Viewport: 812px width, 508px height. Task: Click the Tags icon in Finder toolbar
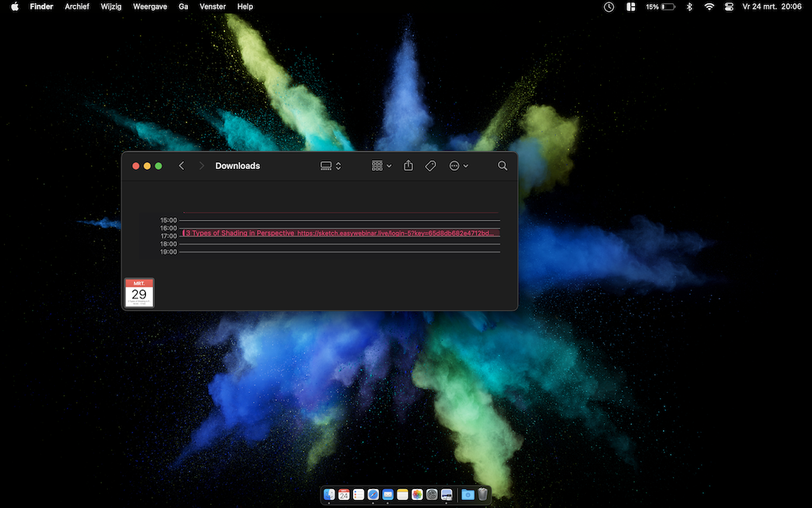pyautogui.click(x=431, y=166)
